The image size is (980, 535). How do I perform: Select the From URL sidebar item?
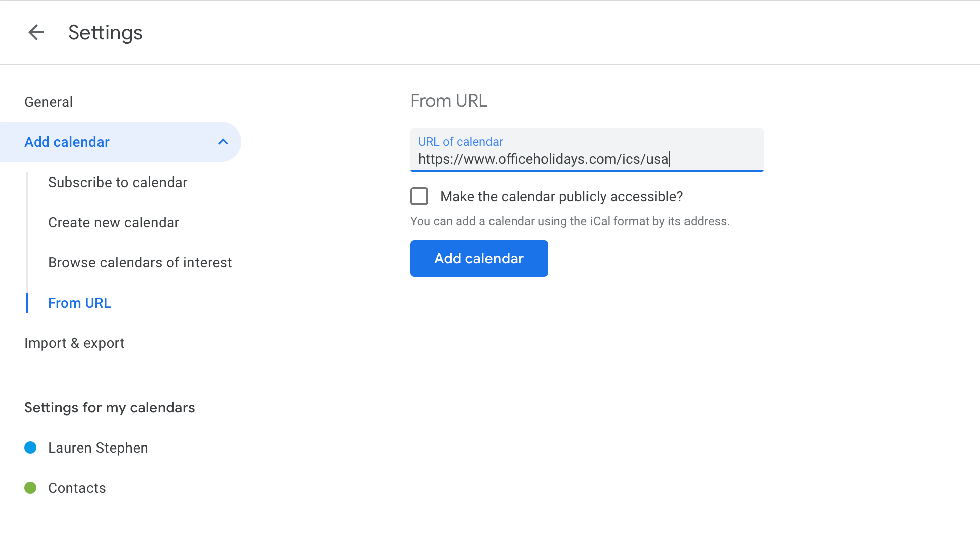(x=79, y=303)
